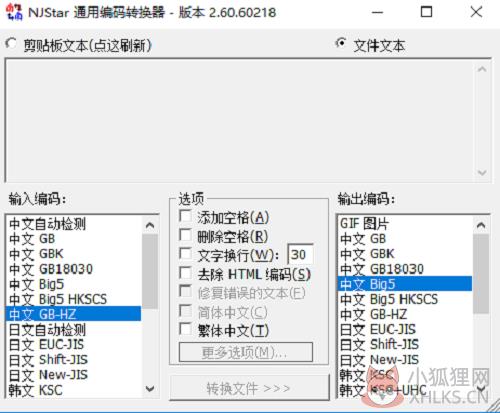Viewport: 500px width, 413px height.
Task: Select 中文 GBK in output encoding list
Action: pos(405,254)
